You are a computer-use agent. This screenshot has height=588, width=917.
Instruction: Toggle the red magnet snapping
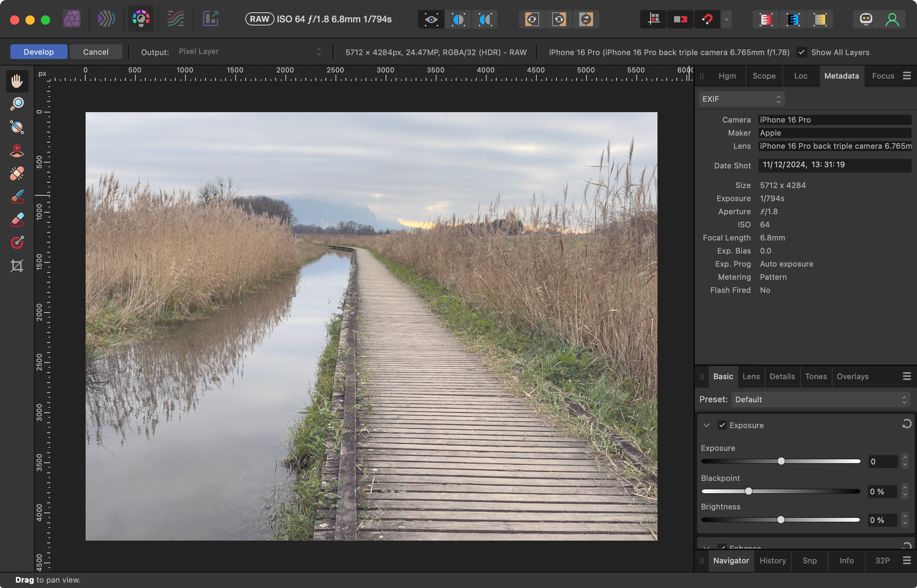(x=707, y=19)
